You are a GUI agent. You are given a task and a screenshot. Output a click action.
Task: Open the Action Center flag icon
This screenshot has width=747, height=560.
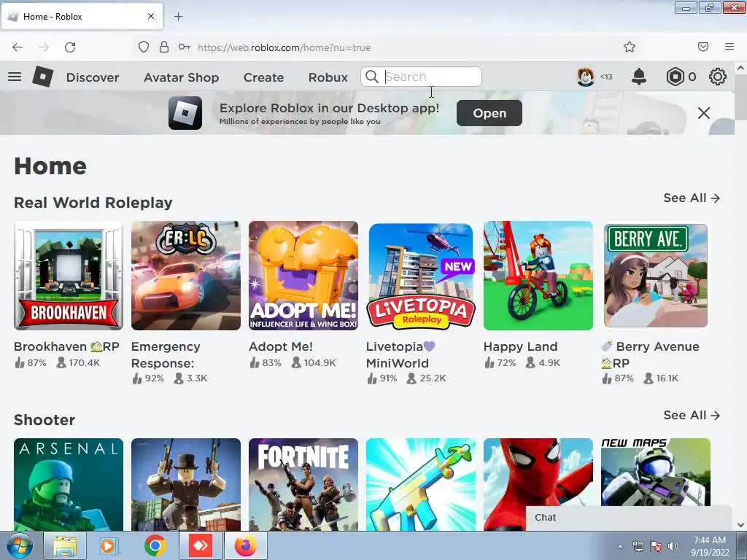[x=656, y=546]
